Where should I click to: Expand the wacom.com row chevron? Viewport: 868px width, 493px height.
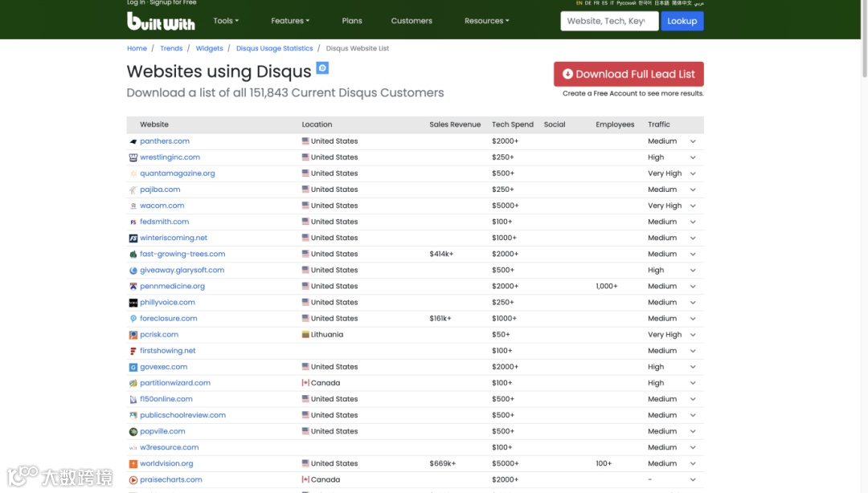click(x=693, y=206)
